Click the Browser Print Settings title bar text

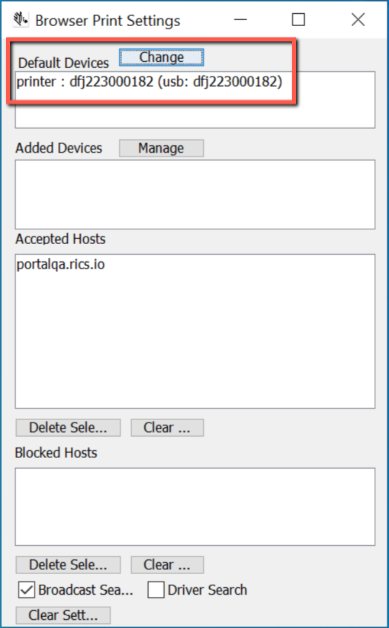[108, 21]
